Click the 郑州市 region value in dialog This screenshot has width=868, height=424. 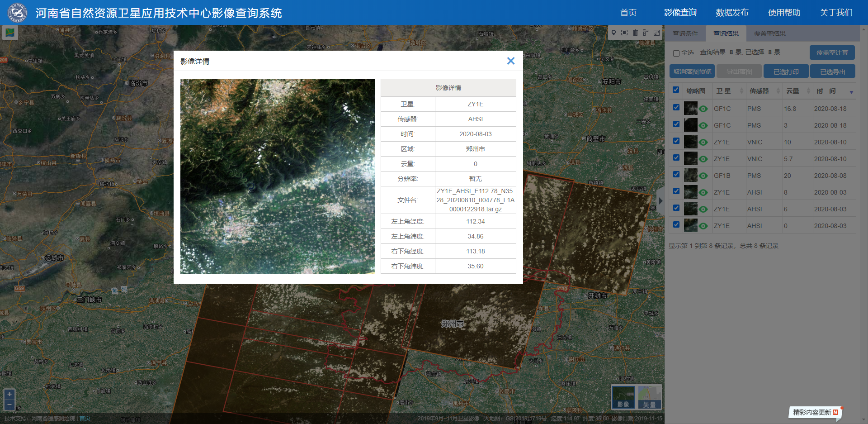[x=476, y=149]
